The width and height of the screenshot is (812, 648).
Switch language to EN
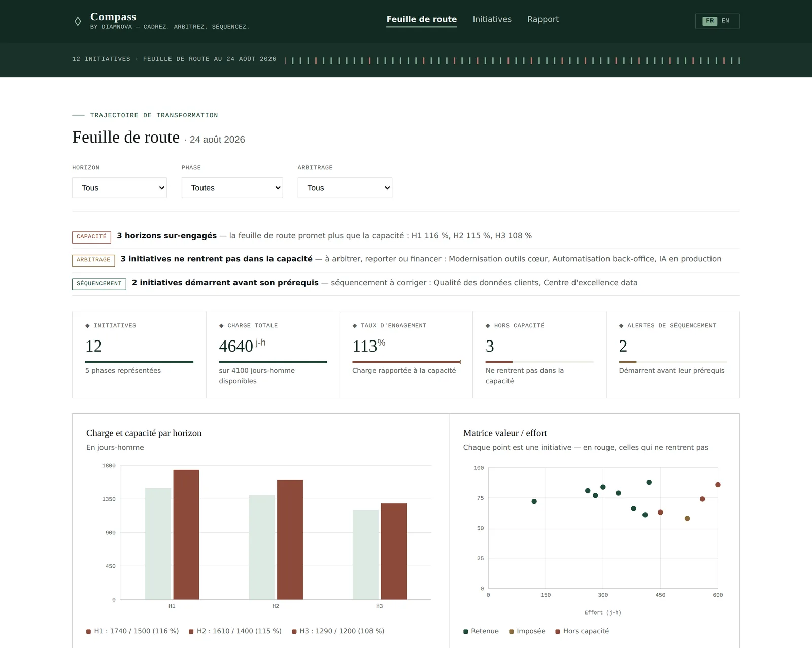[725, 21]
